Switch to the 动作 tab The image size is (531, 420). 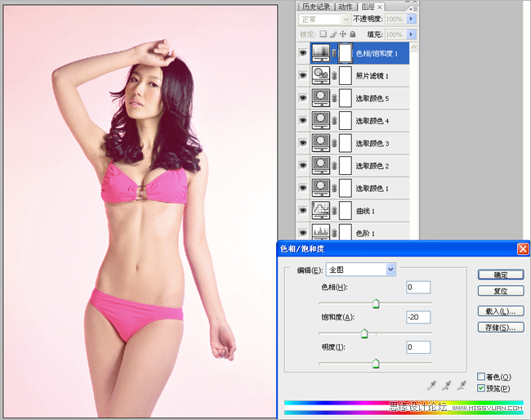[345, 7]
